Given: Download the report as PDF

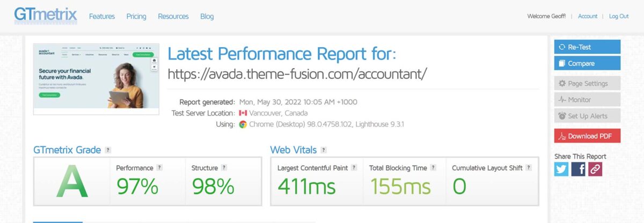Looking at the screenshot, I should (x=587, y=136).
